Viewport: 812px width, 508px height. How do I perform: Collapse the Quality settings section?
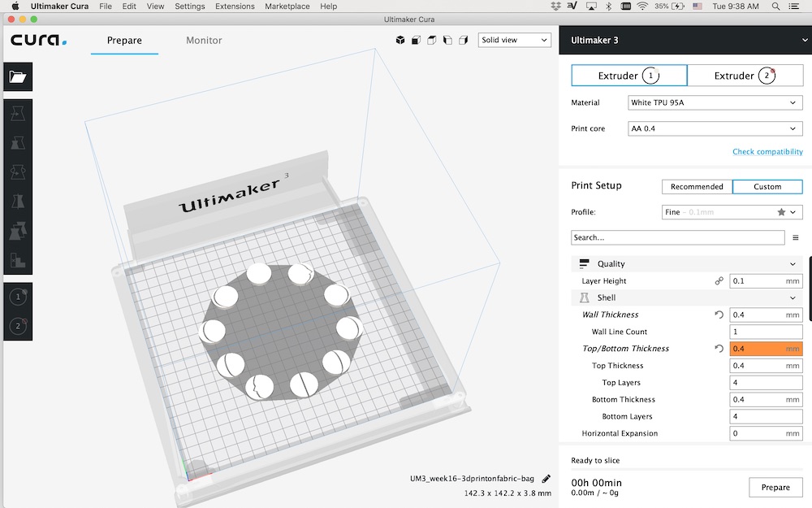point(686,264)
